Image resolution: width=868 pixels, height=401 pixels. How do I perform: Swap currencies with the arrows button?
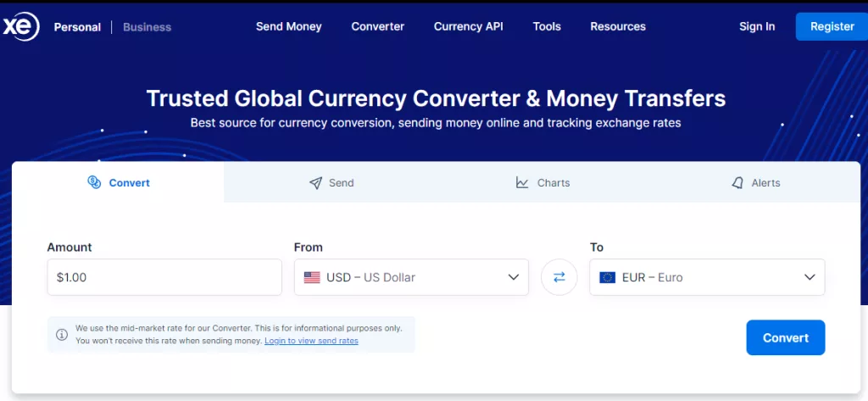pyautogui.click(x=559, y=277)
